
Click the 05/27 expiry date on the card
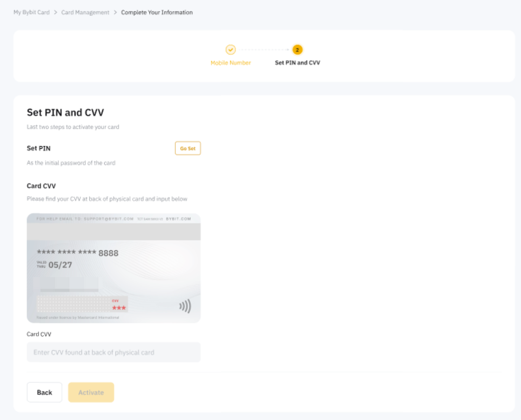60,265
